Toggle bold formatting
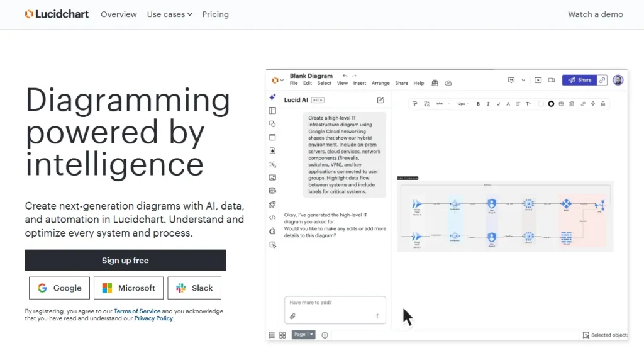Viewport: 644px width, 353px height. click(x=478, y=104)
